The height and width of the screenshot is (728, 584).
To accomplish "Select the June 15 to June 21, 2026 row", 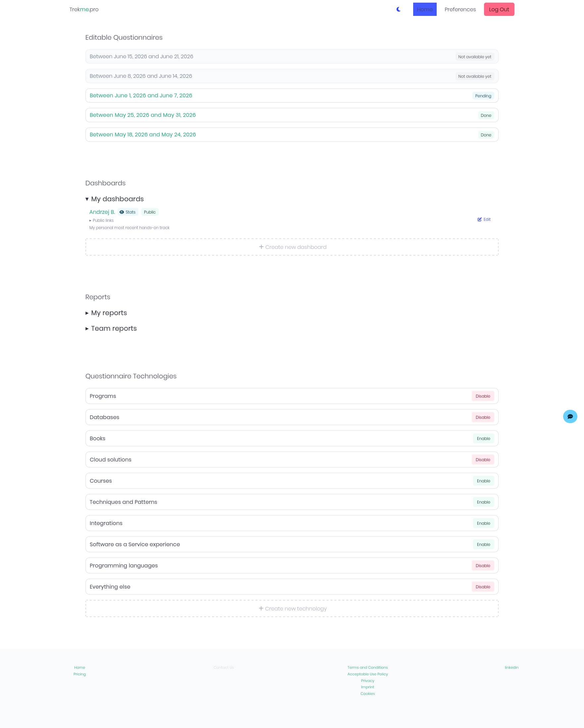I will click(292, 56).
